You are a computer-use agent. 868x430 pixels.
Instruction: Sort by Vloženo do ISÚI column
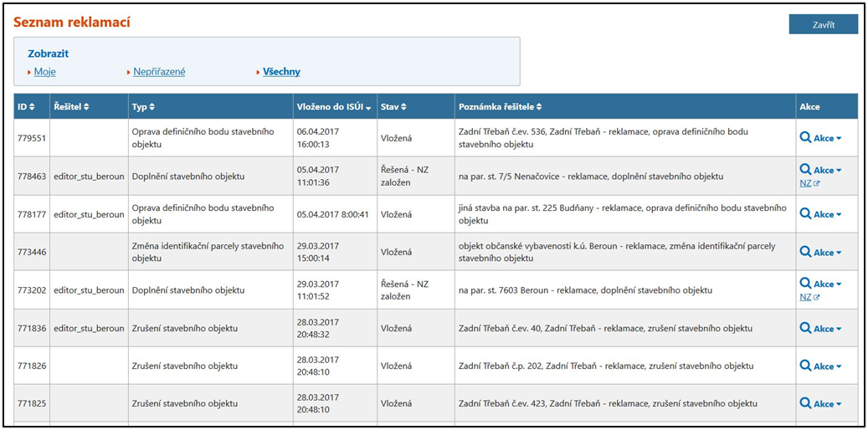[334, 107]
